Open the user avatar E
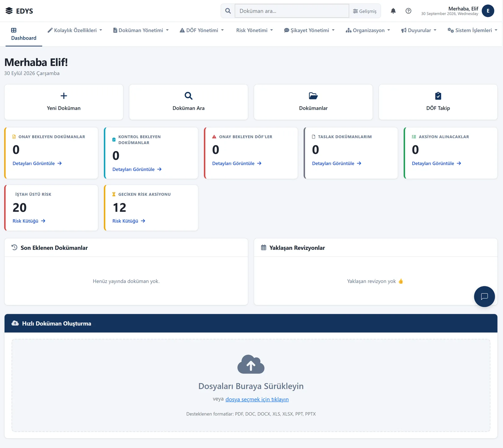503x448 pixels. point(488,11)
